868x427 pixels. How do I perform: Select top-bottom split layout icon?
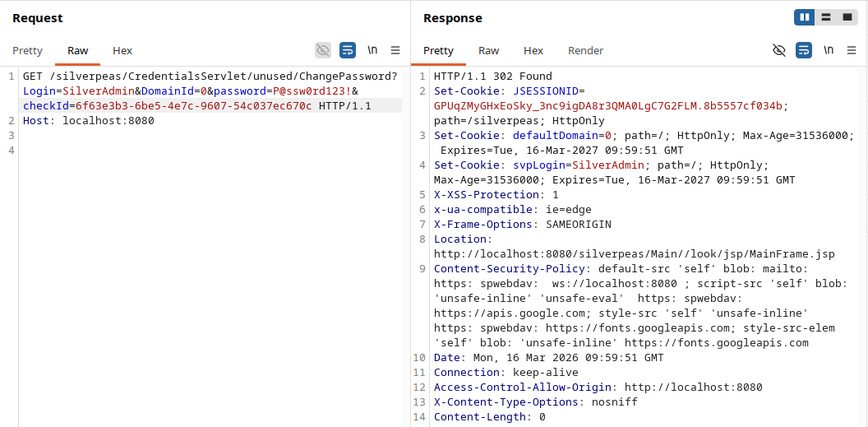click(x=826, y=17)
